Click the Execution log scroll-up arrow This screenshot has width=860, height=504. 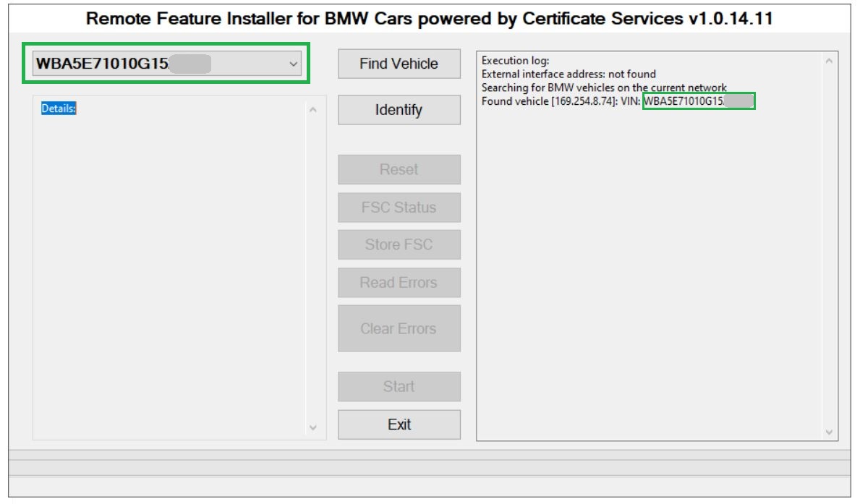829,61
